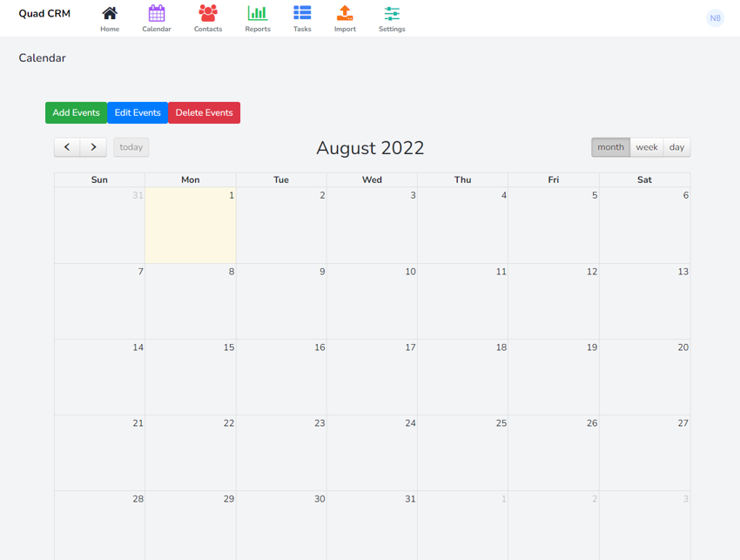Image resolution: width=740 pixels, height=560 pixels.
Task: Open the Contacts people icon
Action: point(208,13)
